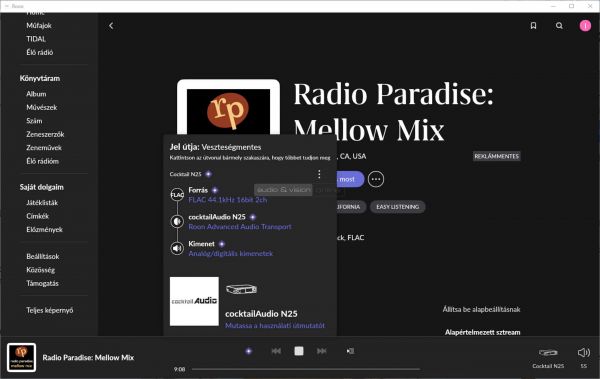Open bookmarks icon in top bar

click(x=533, y=26)
